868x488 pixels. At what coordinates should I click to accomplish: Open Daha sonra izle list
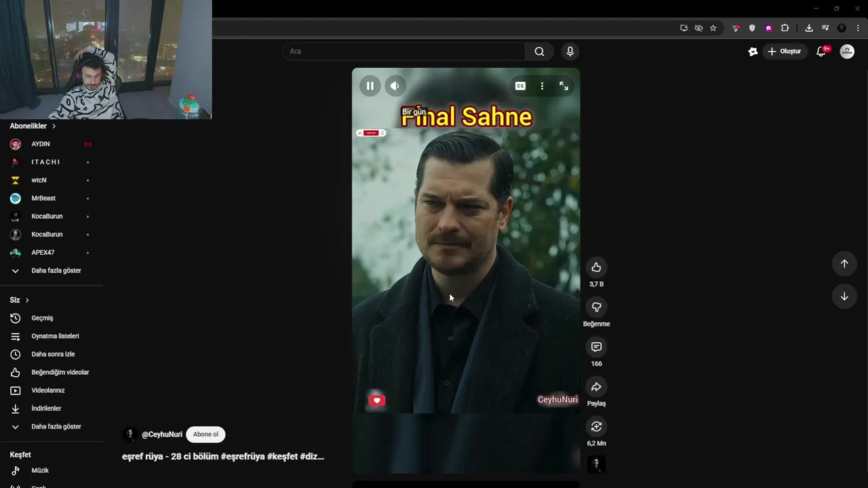click(x=52, y=354)
